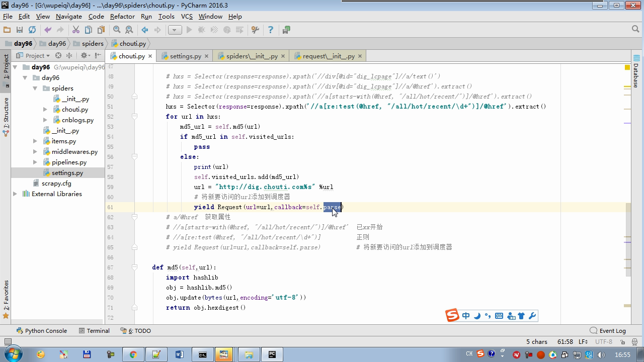Image resolution: width=644 pixels, height=362 pixels.
Task: Expand the items.py tree node
Action: tap(35, 141)
